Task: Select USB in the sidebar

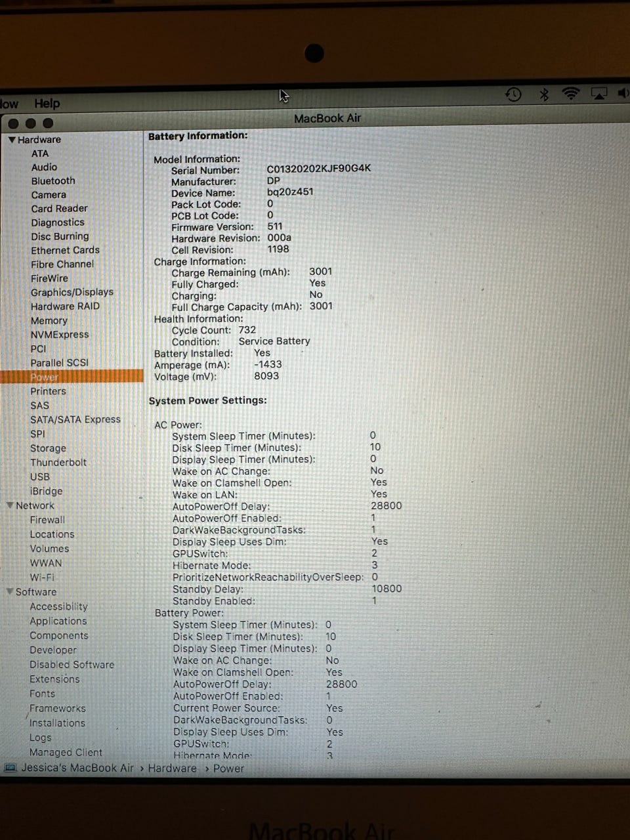Action: 40,477
